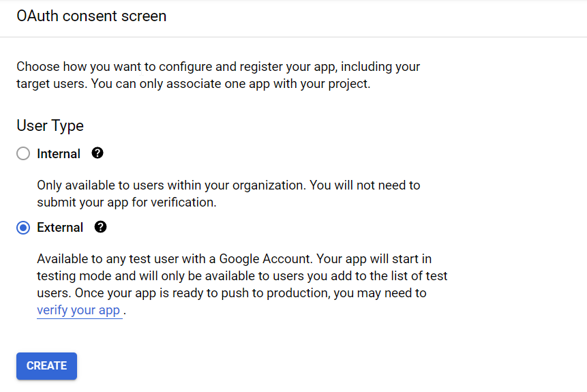
Task: Click the CREATE button
Action: coord(46,366)
